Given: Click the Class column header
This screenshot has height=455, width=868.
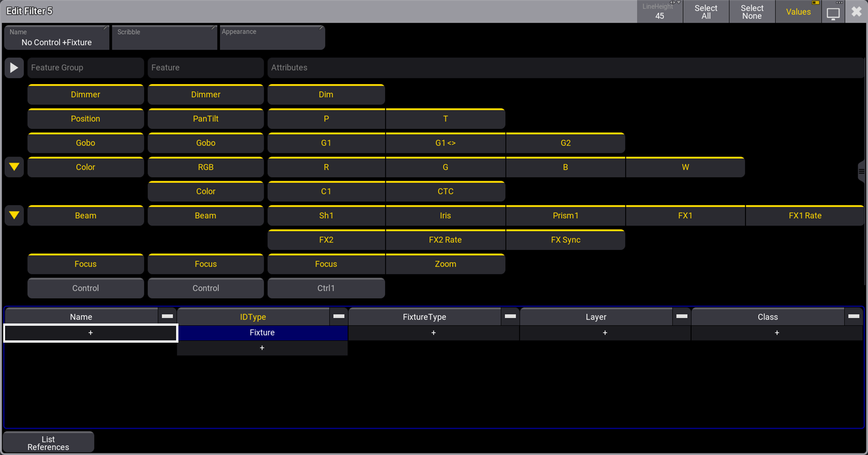Looking at the screenshot, I should (x=768, y=317).
